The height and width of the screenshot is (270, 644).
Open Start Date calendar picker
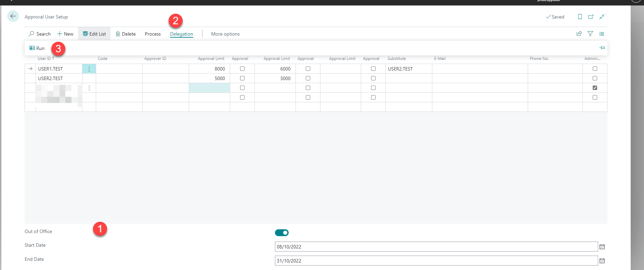pos(602,247)
